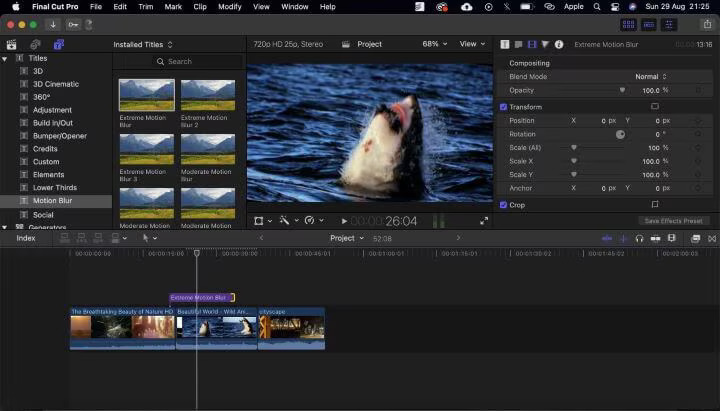Viewport: 720px width, 411px height.
Task: Open the Clip menu
Action: 200,7
